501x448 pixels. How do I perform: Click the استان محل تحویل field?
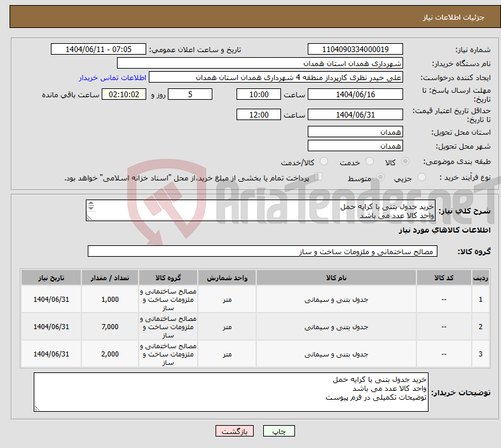[x=355, y=132]
